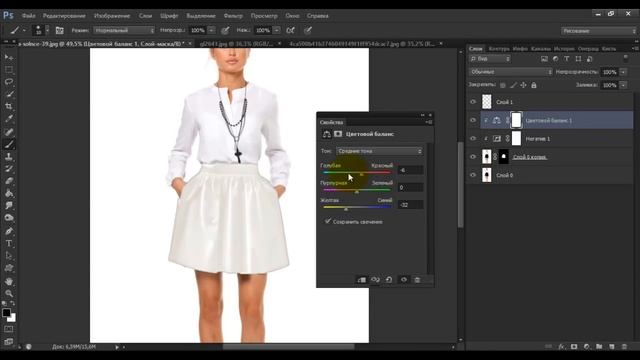Click the Color Balance scales icon in Properties
Viewport: 640px width, 360px height.
[x=327, y=134]
